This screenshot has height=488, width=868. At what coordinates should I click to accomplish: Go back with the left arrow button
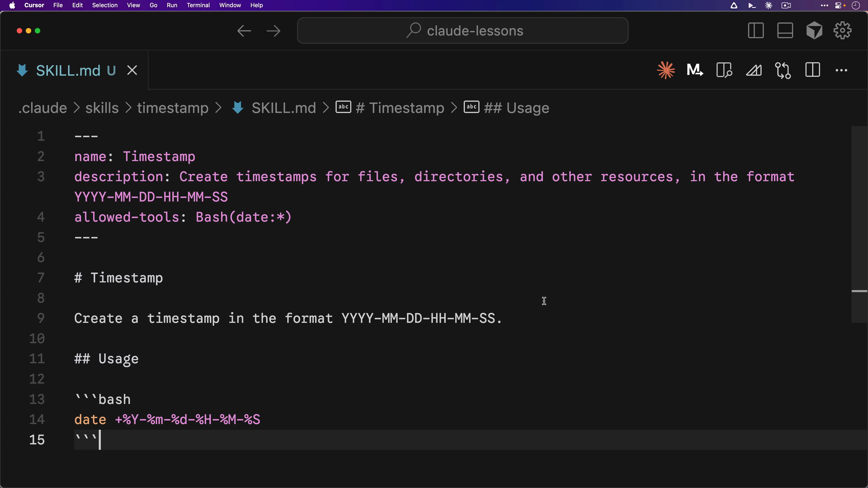[244, 31]
